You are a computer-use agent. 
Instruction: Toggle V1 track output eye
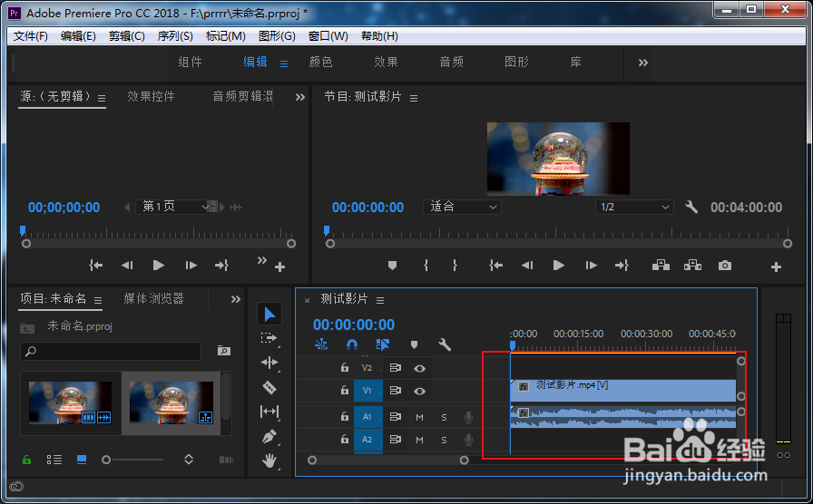pos(419,391)
